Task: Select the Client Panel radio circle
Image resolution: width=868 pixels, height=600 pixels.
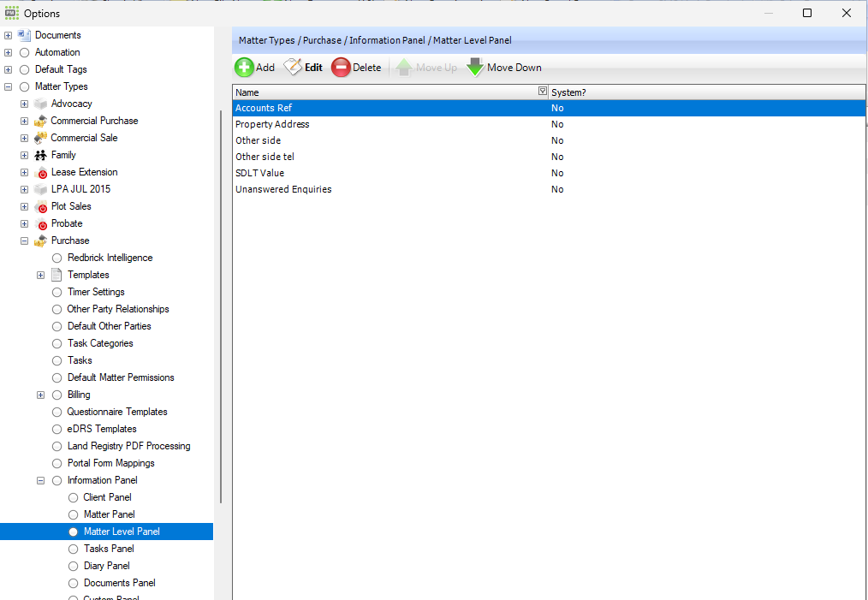Action: [x=73, y=497]
